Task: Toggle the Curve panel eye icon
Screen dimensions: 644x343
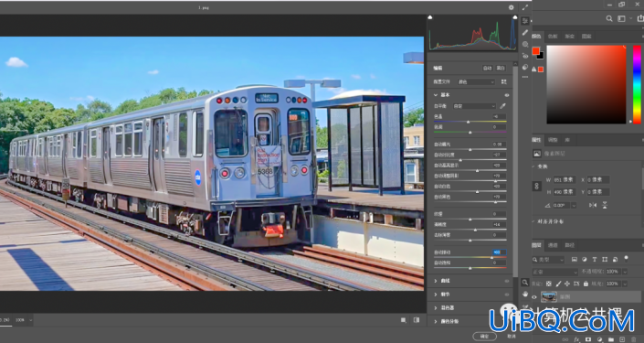Action: (x=507, y=281)
